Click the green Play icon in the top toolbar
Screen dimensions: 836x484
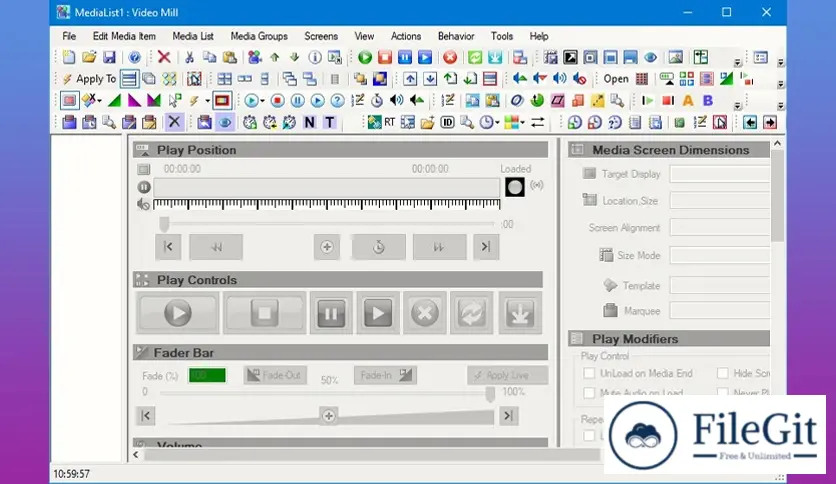click(x=365, y=57)
